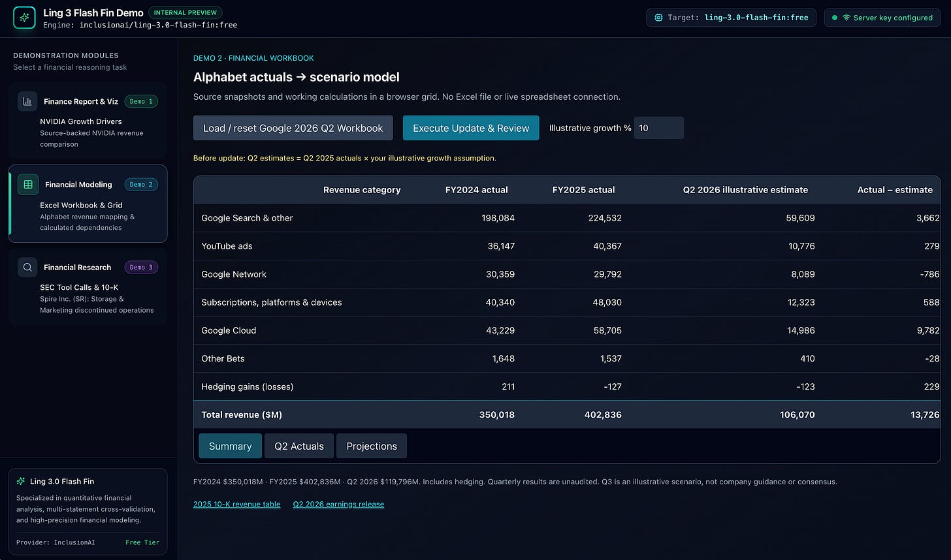This screenshot has height=560, width=951.
Task: Switch to the Q2 Actuals tab
Action: [299, 446]
